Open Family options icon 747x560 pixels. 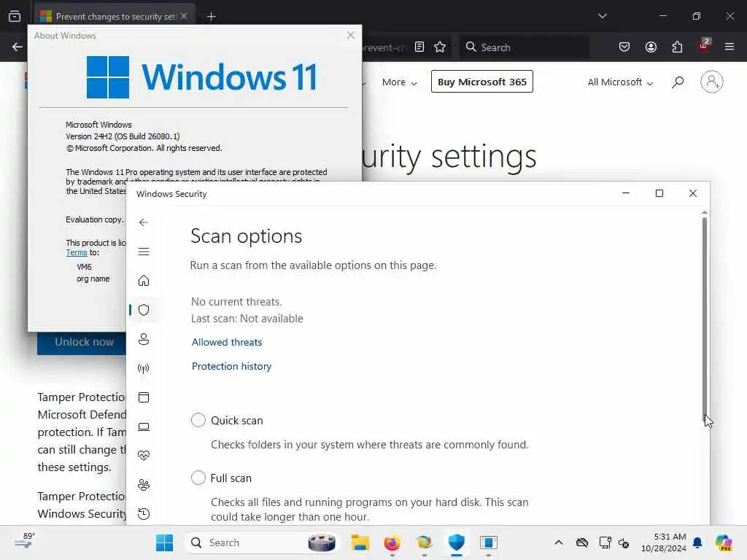coord(144,485)
